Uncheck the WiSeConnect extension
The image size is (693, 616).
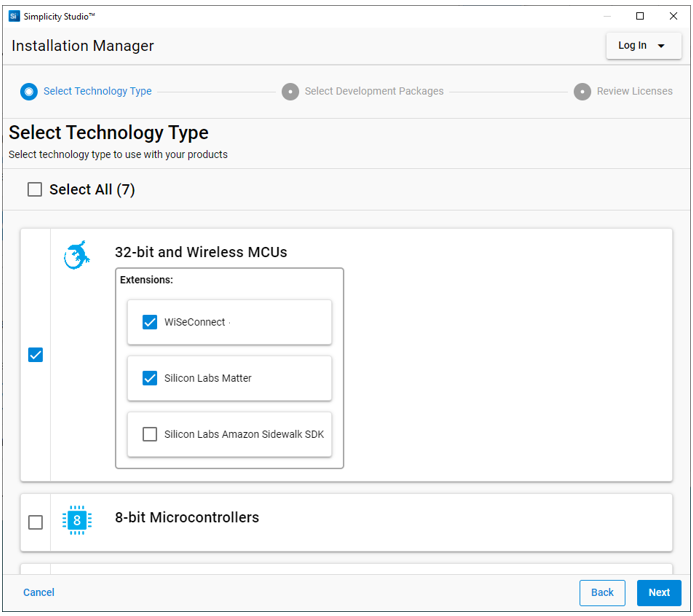[150, 322]
